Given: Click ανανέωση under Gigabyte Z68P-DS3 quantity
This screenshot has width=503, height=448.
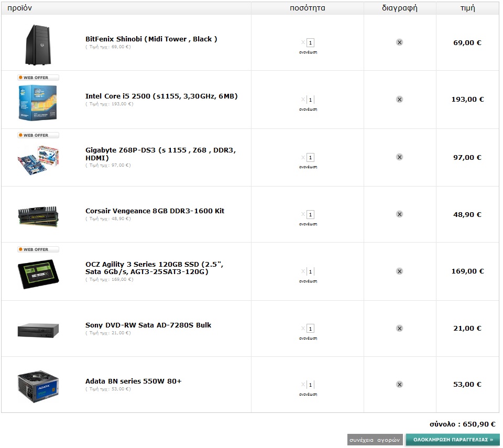Looking at the screenshot, I should [x=308, y=167].
